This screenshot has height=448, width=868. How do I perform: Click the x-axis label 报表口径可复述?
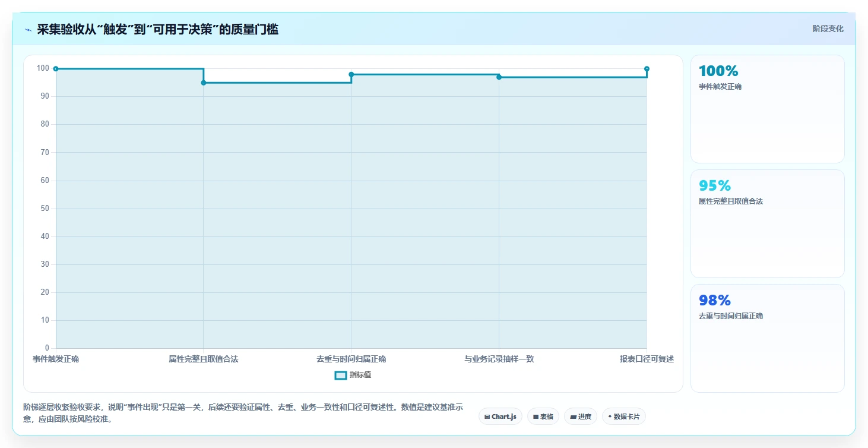[x=647, y=359]
